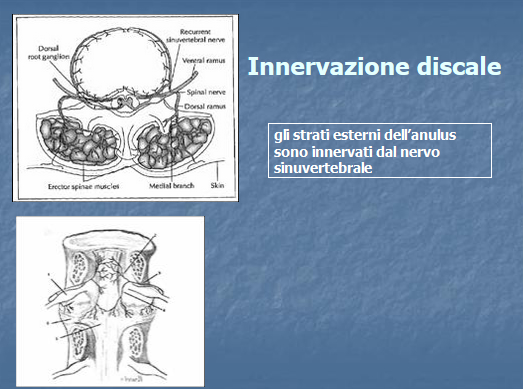Click the 'Medial branch' label
The width and height of the screenshot is (523, 389).
coord(171,186)
